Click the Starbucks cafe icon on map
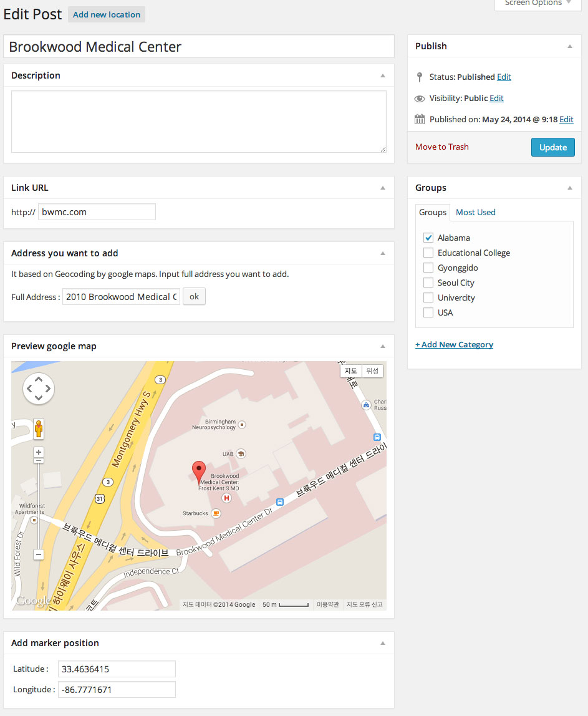Viewport: 588px width, 716px height. click(x=216, y=513)
